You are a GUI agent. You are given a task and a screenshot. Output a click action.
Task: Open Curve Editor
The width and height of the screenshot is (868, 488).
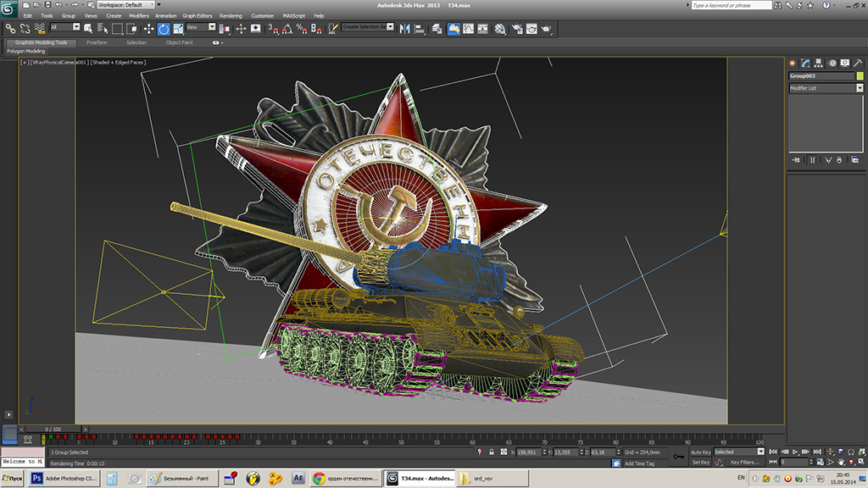click(x=468, y=29)
